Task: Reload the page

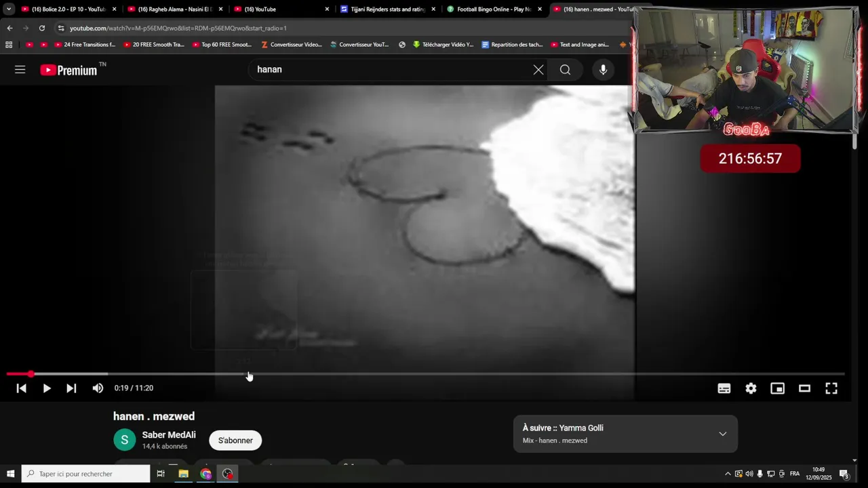Action: [42, 28]
